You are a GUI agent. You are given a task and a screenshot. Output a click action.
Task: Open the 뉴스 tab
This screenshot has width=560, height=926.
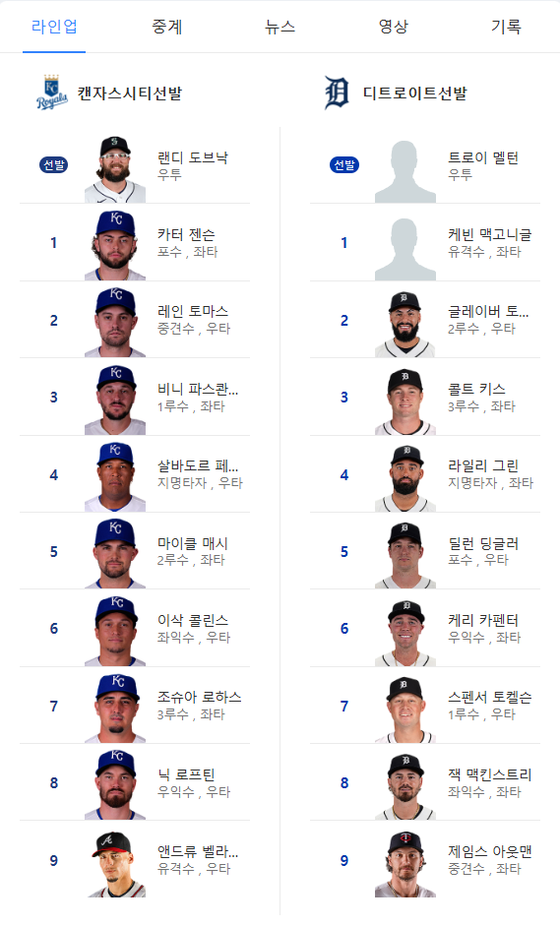pos(280,27)
